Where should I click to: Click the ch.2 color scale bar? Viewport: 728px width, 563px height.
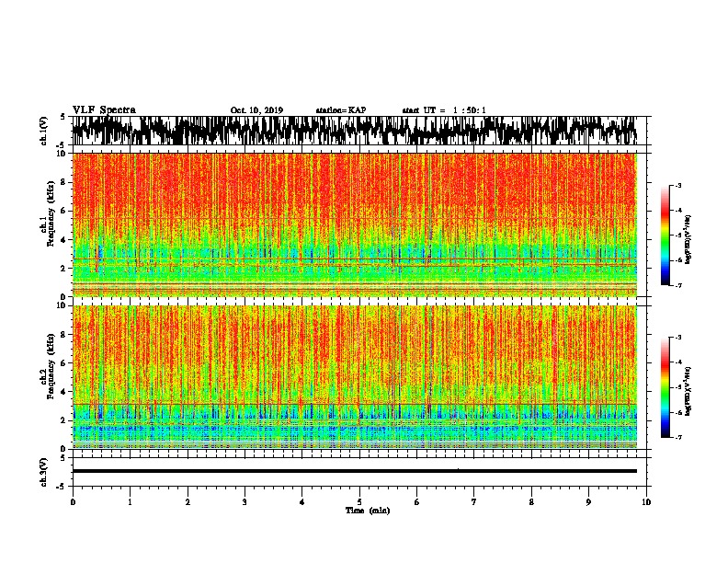(665, 387)
